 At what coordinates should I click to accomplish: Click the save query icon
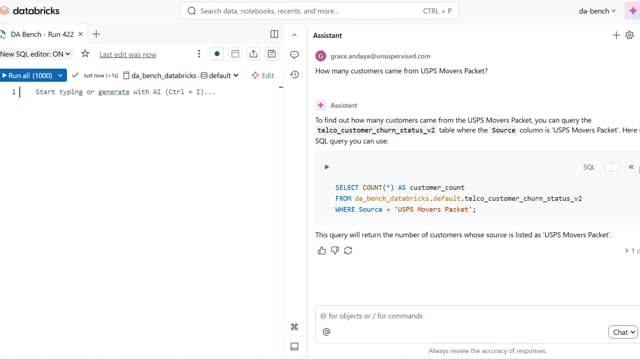(x=271, y=54)
